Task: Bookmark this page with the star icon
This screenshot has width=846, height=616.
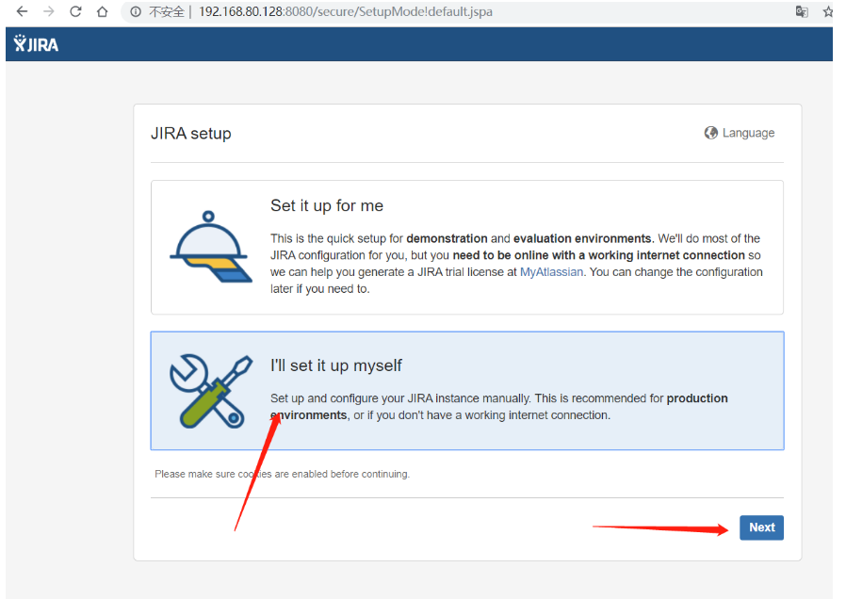Action: (x=828, y=11)
